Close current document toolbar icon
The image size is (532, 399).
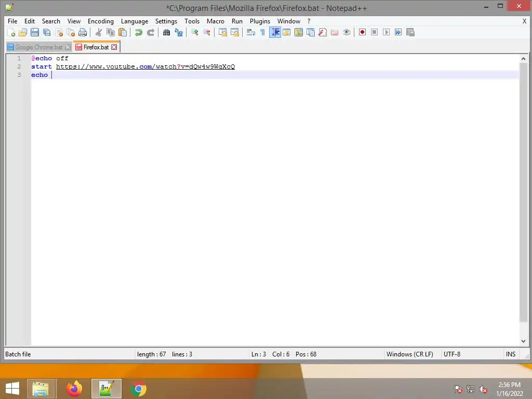tap(59, 32)
